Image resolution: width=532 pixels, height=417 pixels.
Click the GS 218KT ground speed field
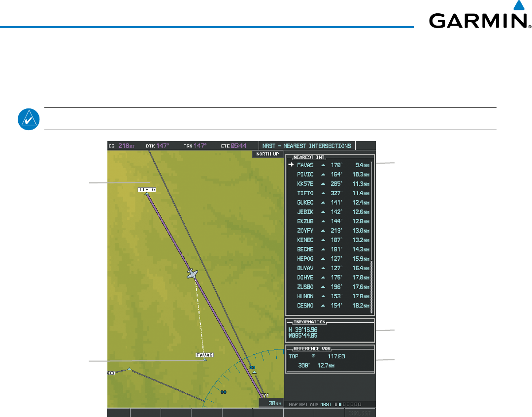coord(122,146)
